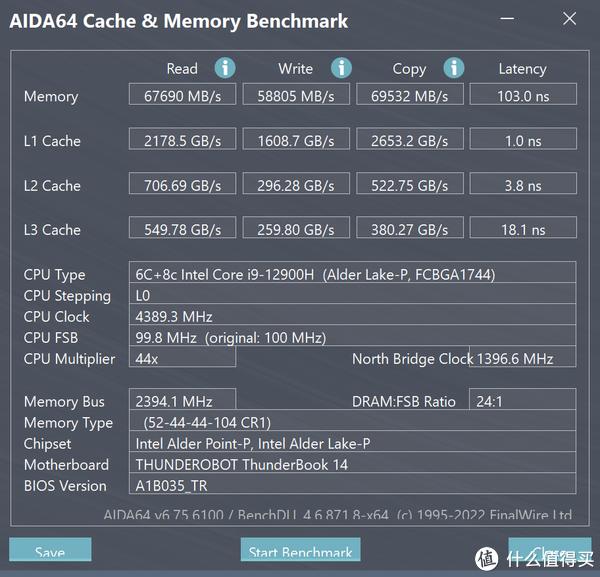This screenshot has height=577, width=600.
Task: Click the Write column info icon
Action: point(341,68)
